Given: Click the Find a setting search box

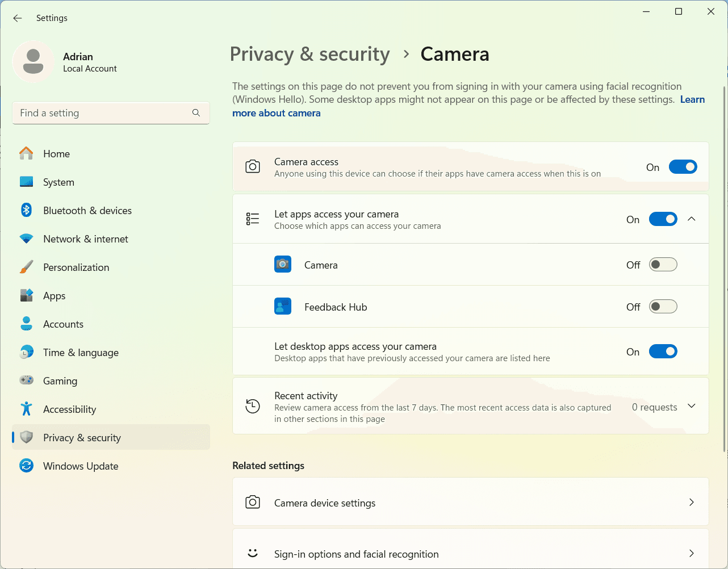Looking at the screenshot, I should click(111, 112).
